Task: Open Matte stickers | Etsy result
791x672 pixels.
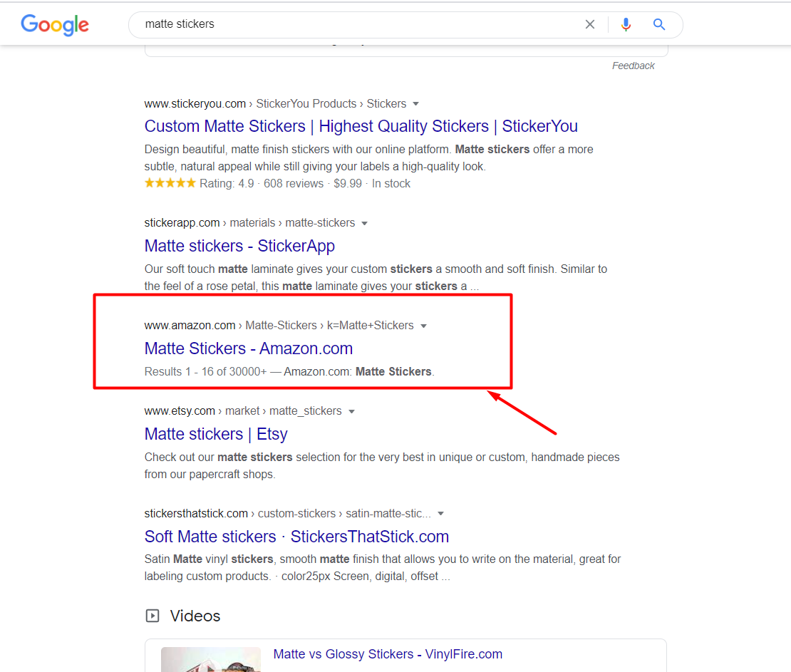Action: click(216, 434)
